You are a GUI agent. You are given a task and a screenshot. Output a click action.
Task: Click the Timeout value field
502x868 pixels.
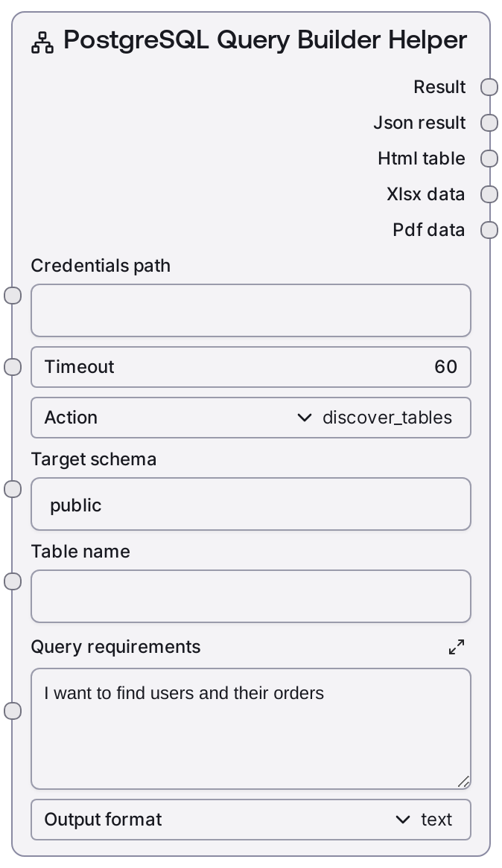(x=250, y=367)
